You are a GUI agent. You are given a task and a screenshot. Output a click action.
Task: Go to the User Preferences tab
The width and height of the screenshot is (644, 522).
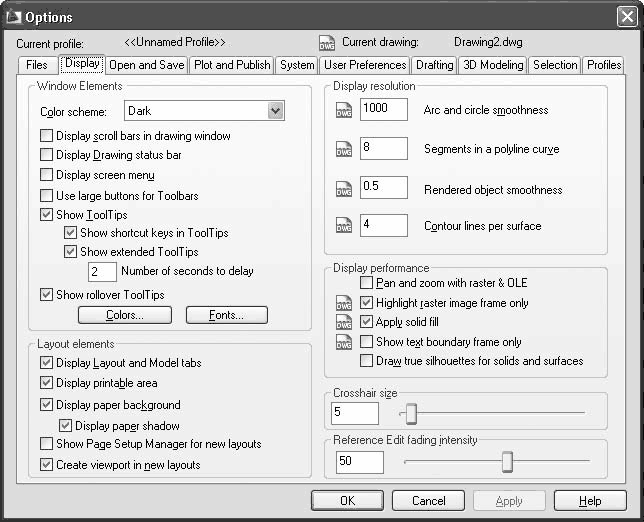[365, 65]
